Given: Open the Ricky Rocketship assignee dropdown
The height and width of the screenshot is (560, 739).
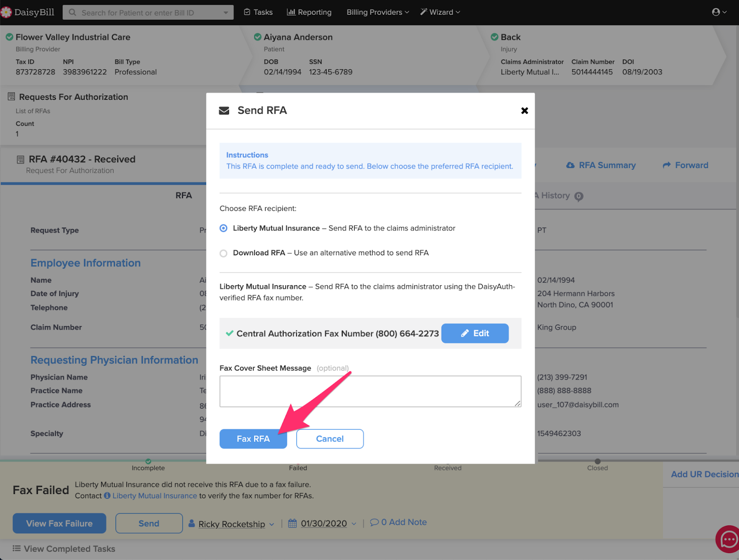Looking at the screenshot, I should pos(231,524).
